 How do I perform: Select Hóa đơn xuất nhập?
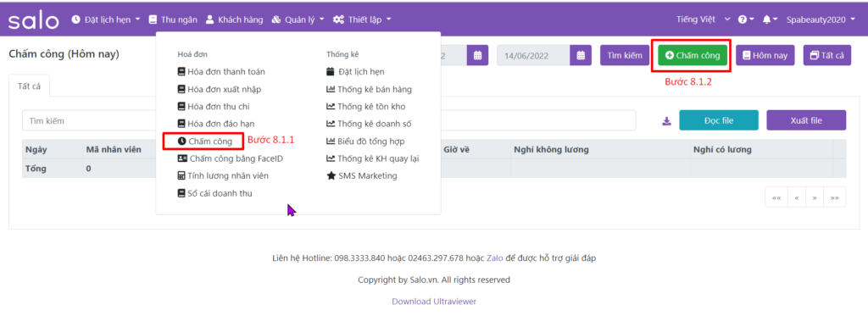tap(220, 89)
